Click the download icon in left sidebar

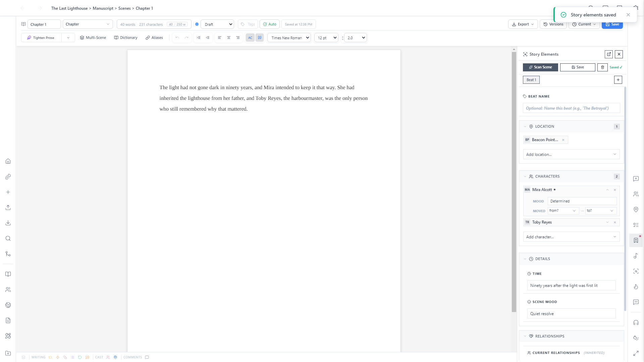[x=8, y=223]
